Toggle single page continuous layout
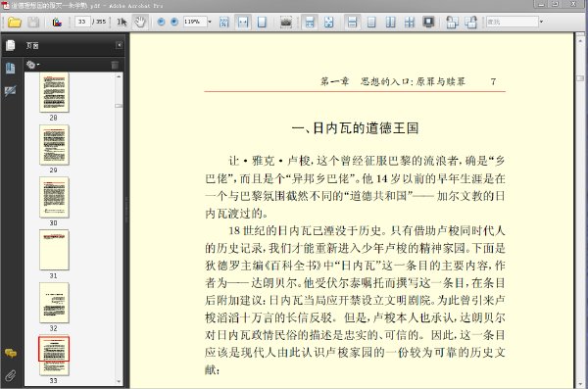This screenshot has width=588, height=389. pyautogui.click(x=352, y=23)
